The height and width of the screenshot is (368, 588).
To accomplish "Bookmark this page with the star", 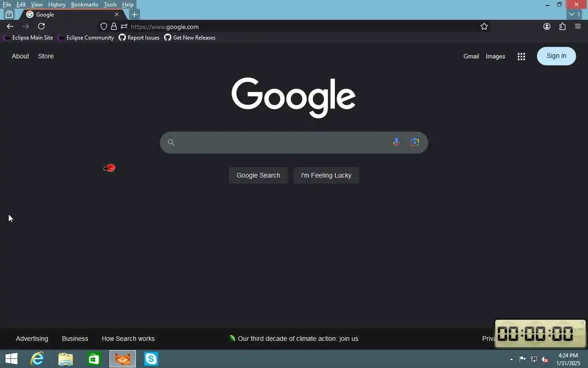I will (484, 27).
